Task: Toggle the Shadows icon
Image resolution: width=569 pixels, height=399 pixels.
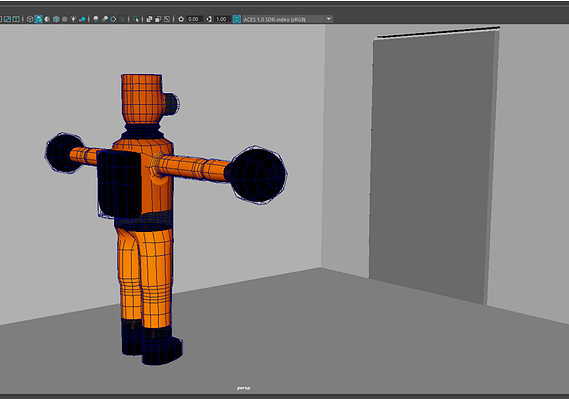Action: pos(82,19)
